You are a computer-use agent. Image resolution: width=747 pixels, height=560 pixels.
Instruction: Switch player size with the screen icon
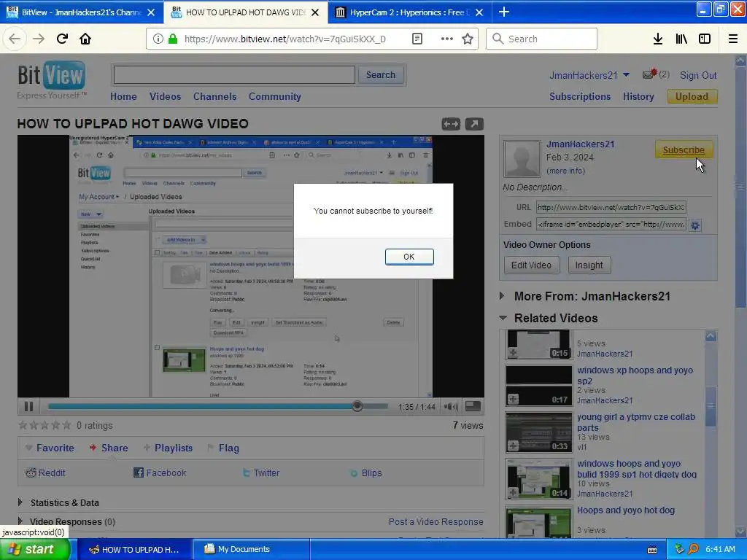[473, 405]
